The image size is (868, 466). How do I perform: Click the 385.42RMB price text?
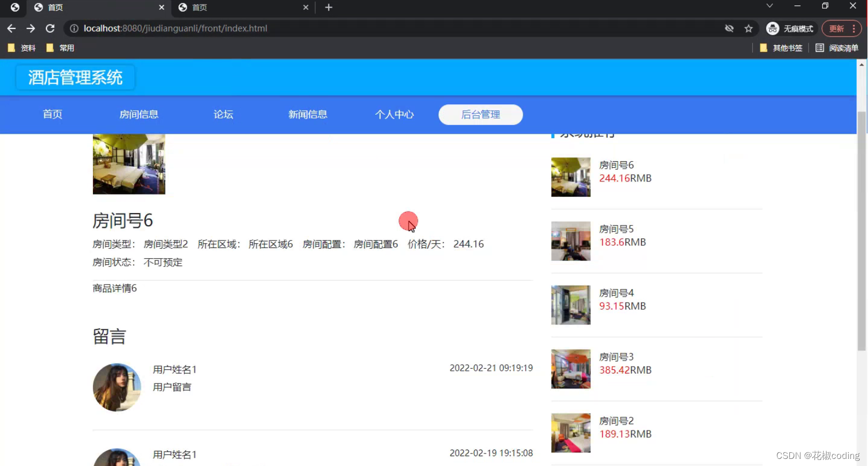point(625,370)
